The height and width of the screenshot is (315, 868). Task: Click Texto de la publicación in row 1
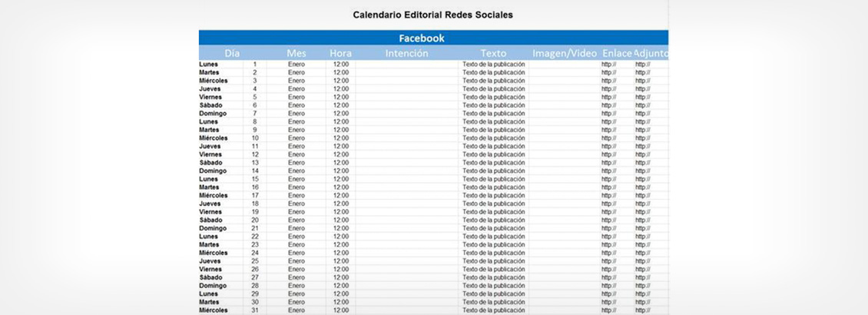click(494, 65)
